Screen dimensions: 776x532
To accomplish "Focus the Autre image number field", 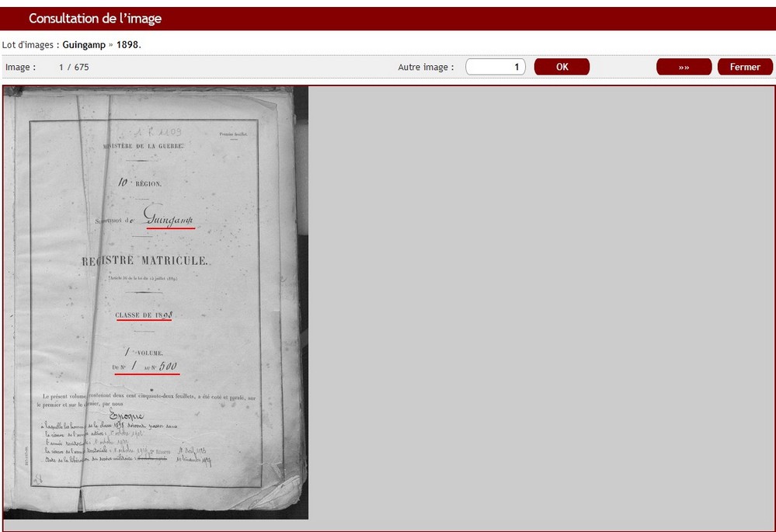I will 496,67.
